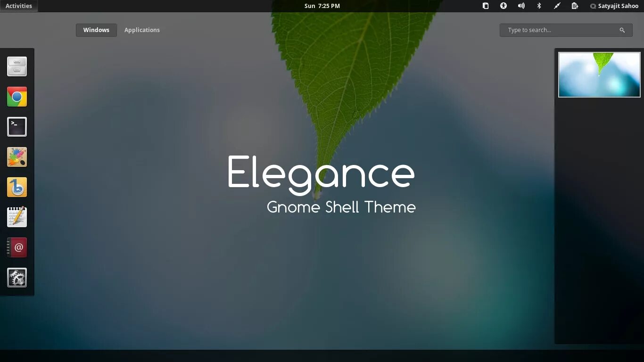Viewport: 644px width, 362px height.
Task: Switch to the Applications tab
Action: coord(142,30)
